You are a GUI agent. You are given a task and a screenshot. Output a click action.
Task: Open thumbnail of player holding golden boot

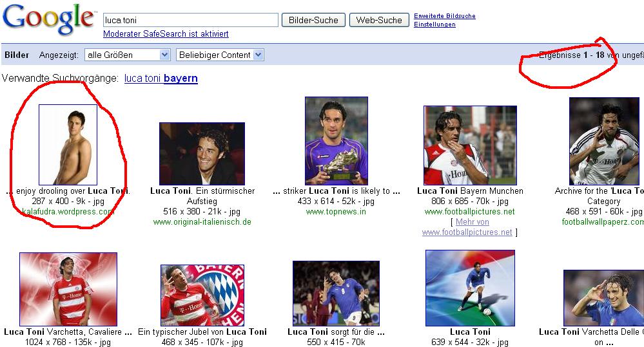(336, 140)
